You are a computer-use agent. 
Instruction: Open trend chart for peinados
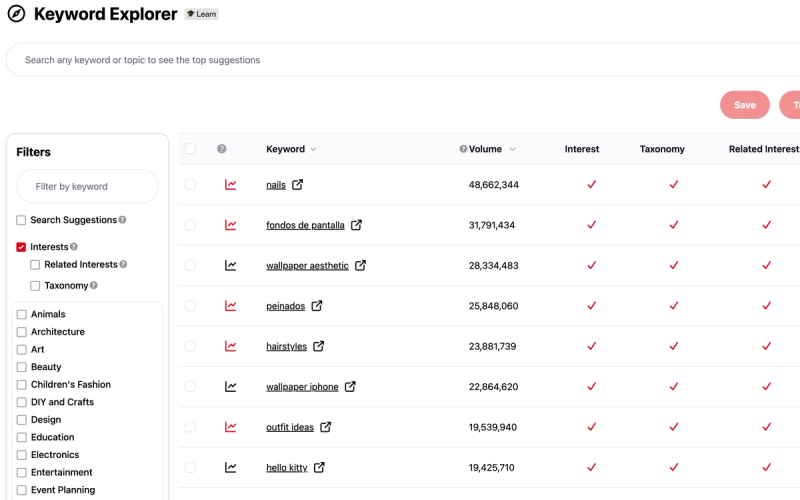click(231, 306)
